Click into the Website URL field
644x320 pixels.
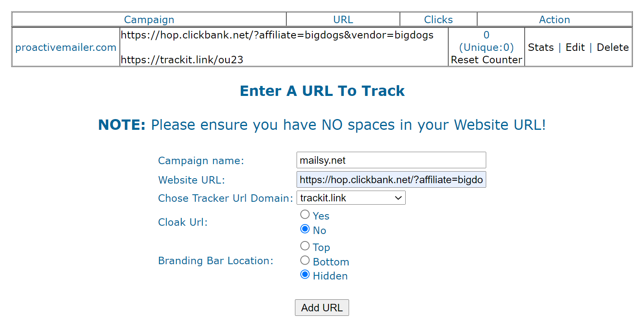click(391, 179)
